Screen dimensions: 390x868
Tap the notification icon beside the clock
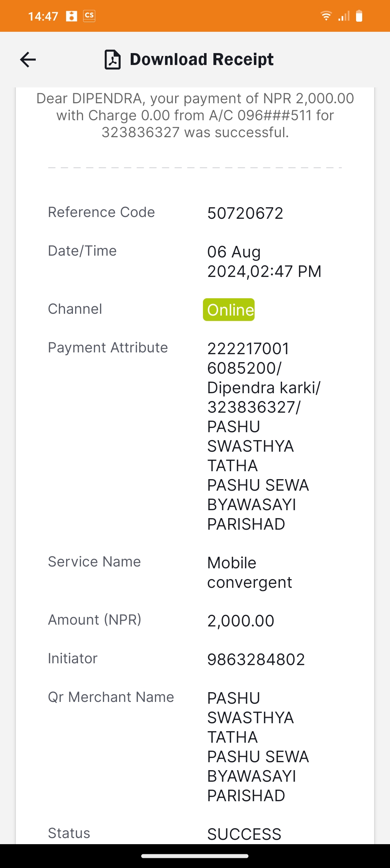click(x=71, y=16)
